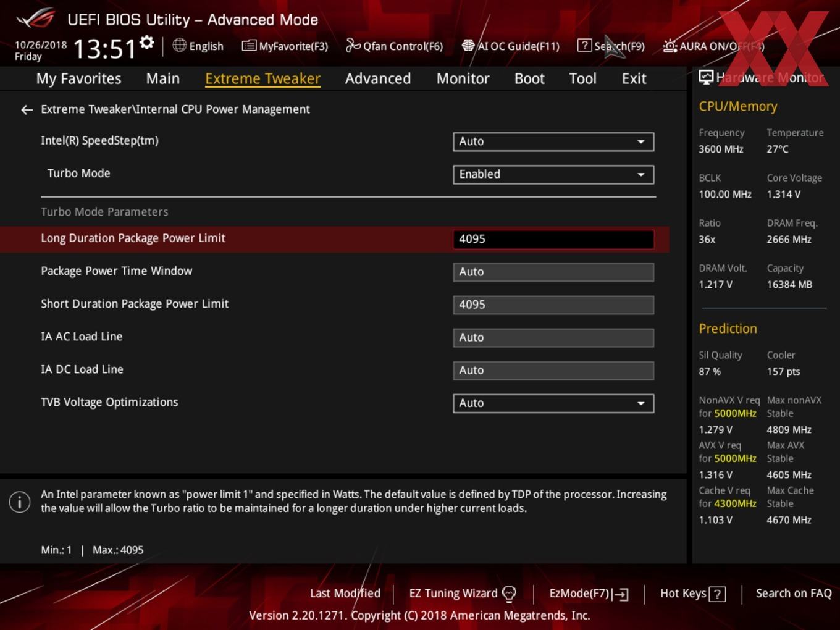Go to the Boot tab
Viewport: 840px width, 630px height.
529,78
